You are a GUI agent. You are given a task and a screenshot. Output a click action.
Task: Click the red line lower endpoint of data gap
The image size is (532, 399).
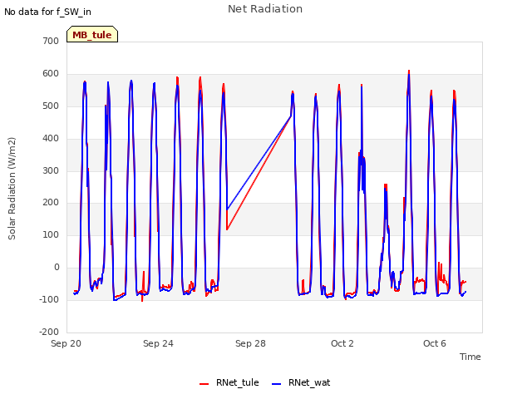point(227,229)
